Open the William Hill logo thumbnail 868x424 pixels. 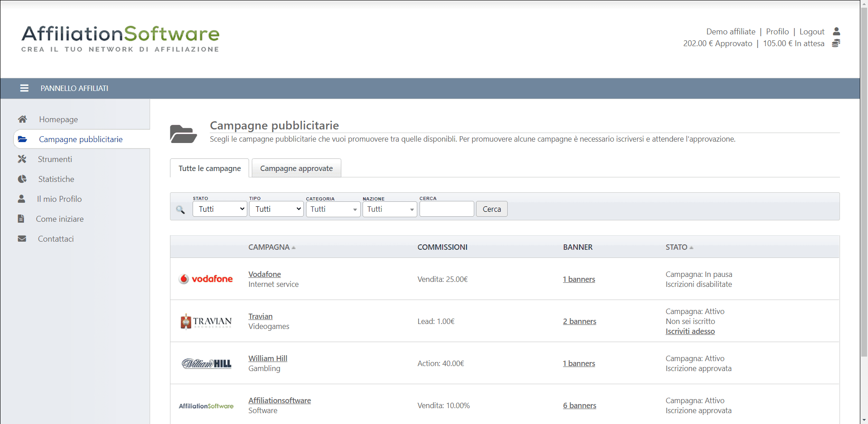(207, 363)
